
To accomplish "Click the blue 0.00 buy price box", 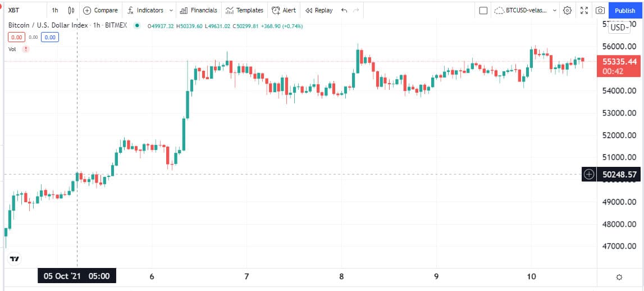I will [x=50, y=38].
